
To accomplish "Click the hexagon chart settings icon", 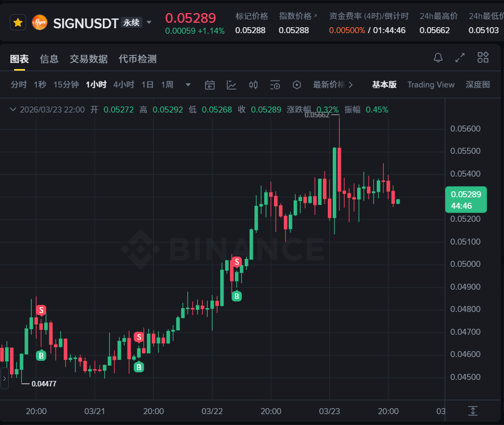I will click(x=297, y=85).
